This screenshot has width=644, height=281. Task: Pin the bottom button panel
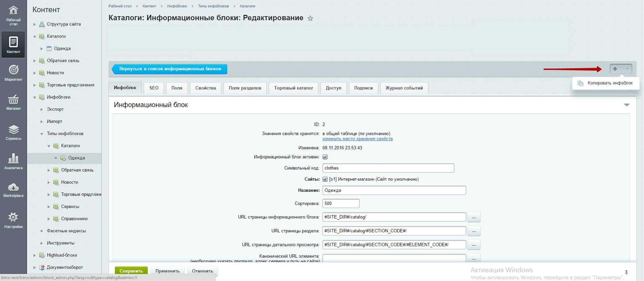click(626, 273)
